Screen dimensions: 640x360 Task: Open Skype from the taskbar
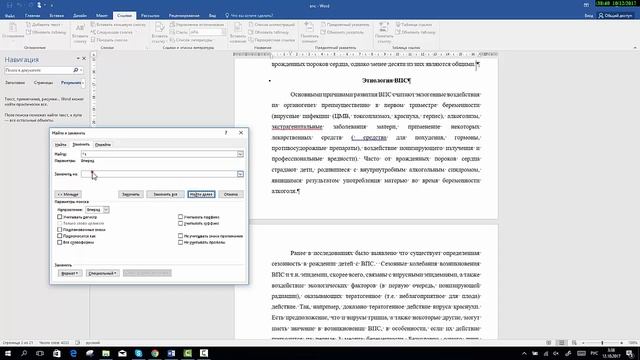[x=138, y=353]
